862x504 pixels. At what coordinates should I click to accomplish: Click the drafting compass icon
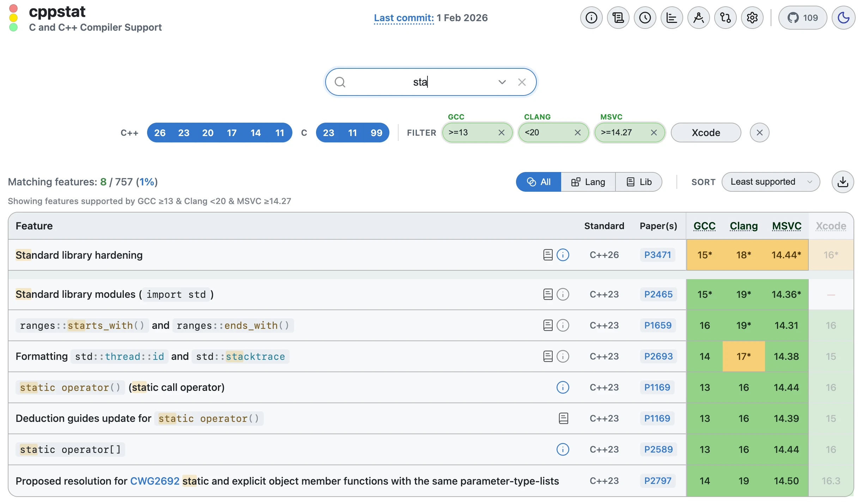click(698, 18)
